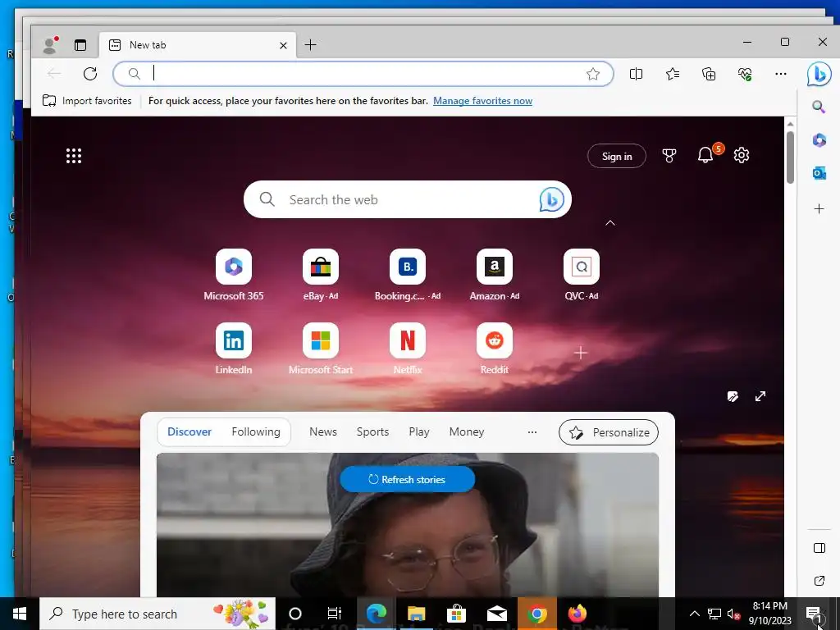Open Amazon quick link
The width and height of the screenshot is (840, 630).
[495, 275]
